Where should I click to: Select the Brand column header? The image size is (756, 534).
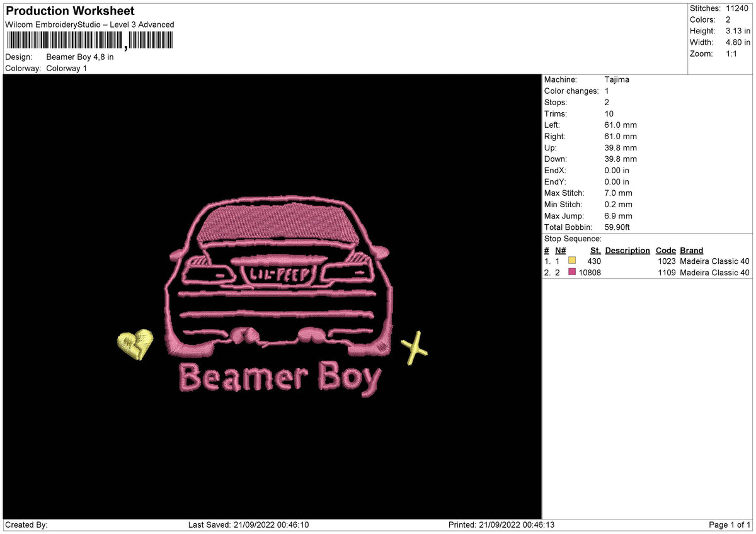tap(691, 250)
